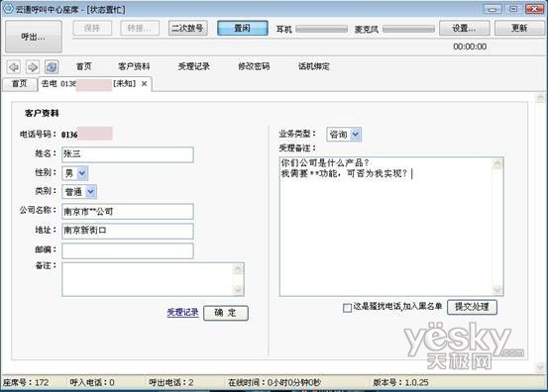
Task: Click the page scrollbar up arrow
Action: [541, 98]
